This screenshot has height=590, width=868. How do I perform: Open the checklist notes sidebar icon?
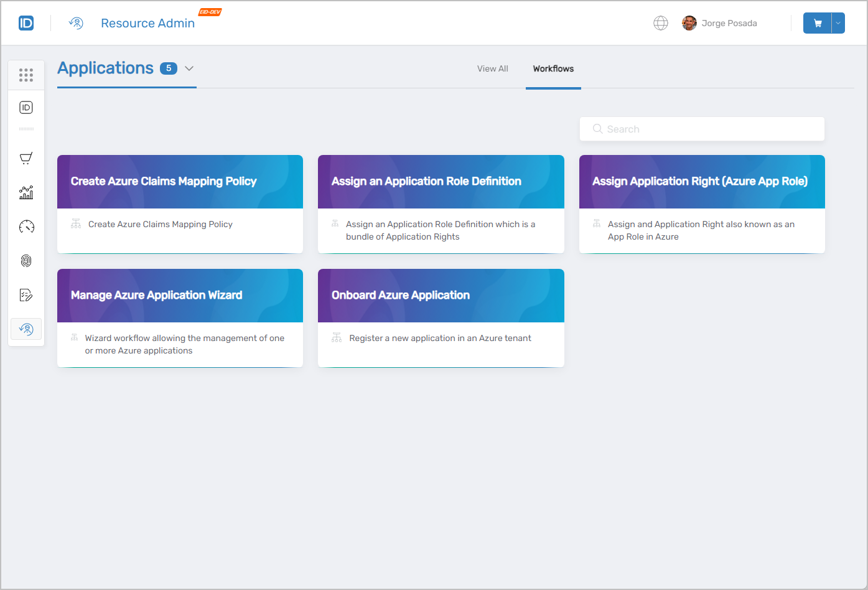[x=26, y=294]
